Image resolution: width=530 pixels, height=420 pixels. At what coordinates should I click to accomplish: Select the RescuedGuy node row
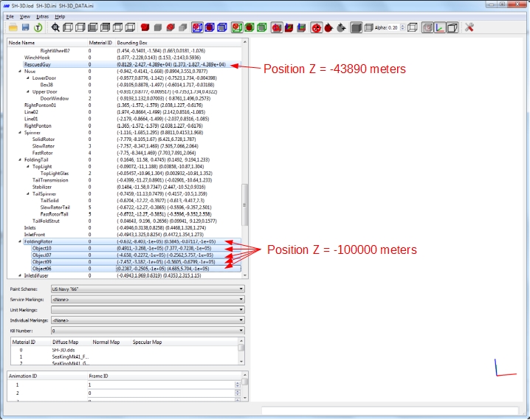pos(124,64)
